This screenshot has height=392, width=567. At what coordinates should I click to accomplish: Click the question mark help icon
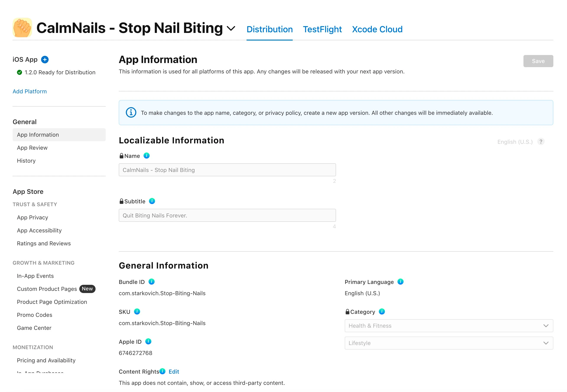pos(541,141)
